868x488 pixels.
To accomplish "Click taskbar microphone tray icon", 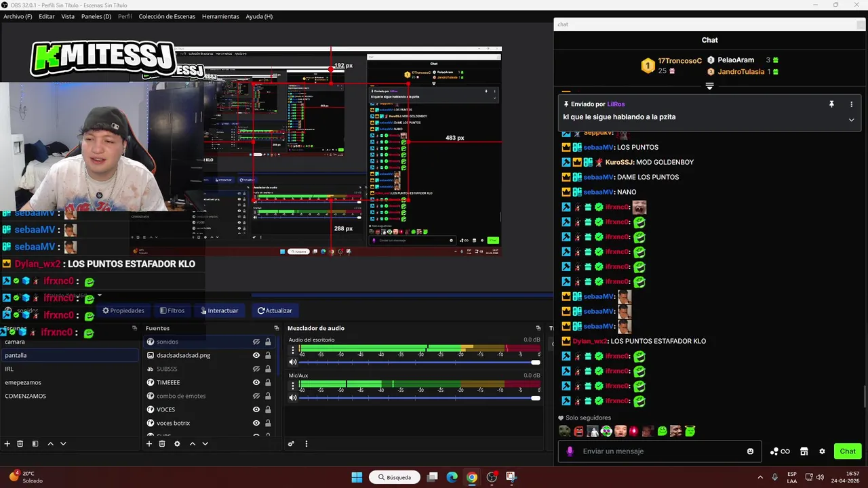I will click(x=774, y=477).
